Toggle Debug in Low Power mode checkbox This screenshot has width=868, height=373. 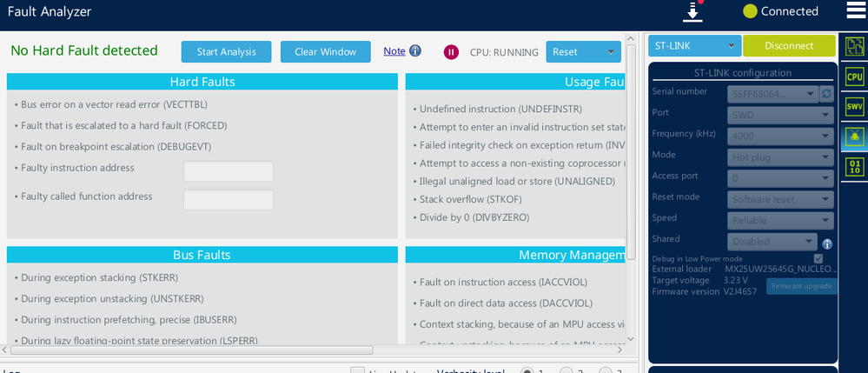pyautogui.click(x=818, y=258)
